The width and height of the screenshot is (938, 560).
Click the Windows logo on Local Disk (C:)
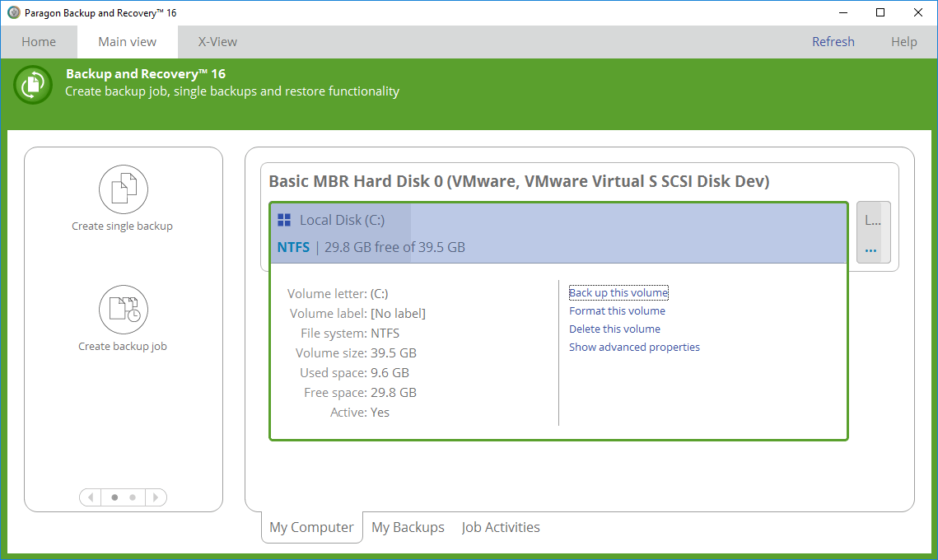284,220
